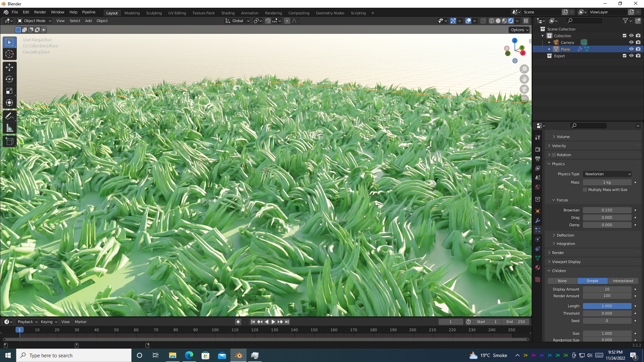This screenshot has width=644, height=362.
Task: Open the viewport Add menu
Action: [x=88, y=21]
